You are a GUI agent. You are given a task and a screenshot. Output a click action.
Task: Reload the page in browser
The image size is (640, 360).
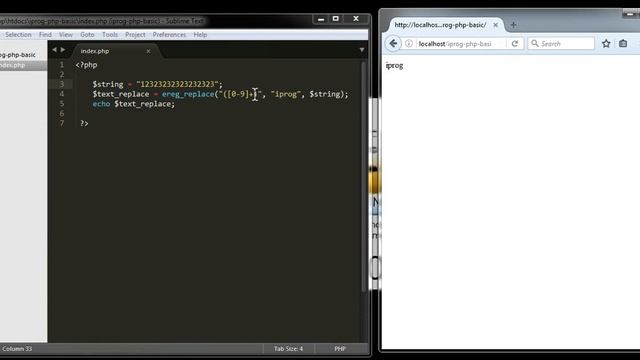515,44
